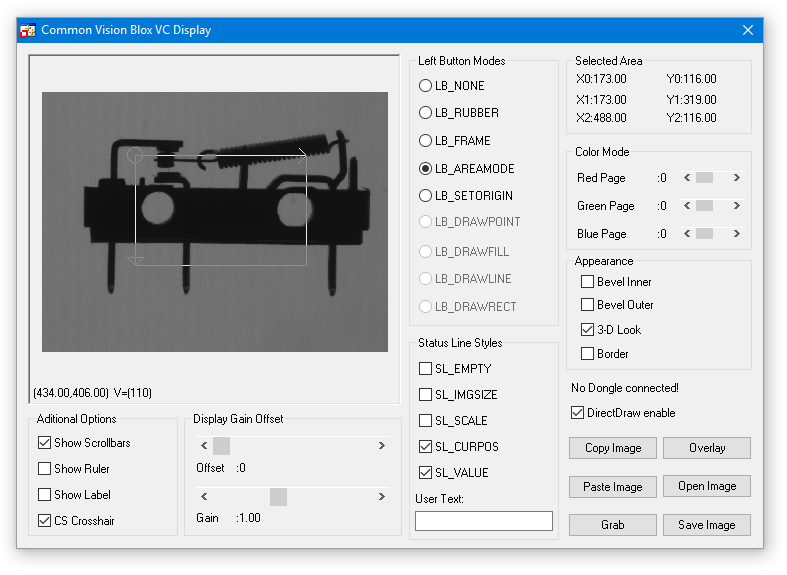Click left arrow of Green Page slider
Screen dimensions: 787x575
coord(687,206)
